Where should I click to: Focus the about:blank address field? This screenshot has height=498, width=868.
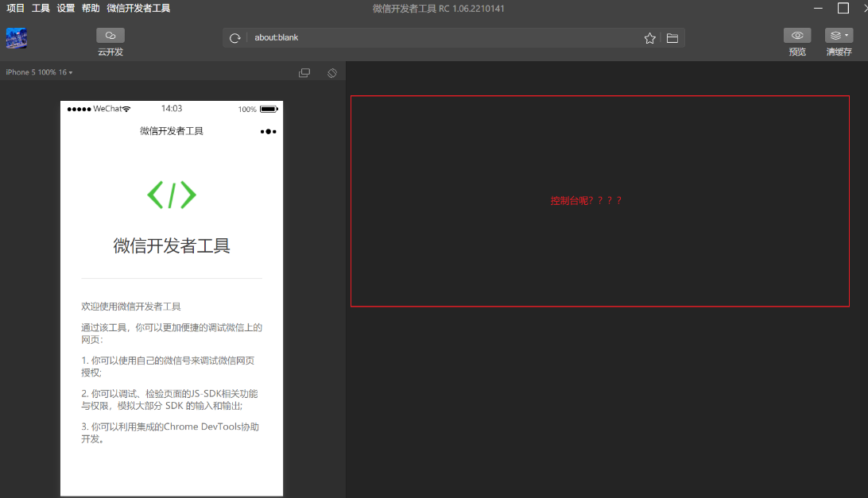click(x=443, y=37)
